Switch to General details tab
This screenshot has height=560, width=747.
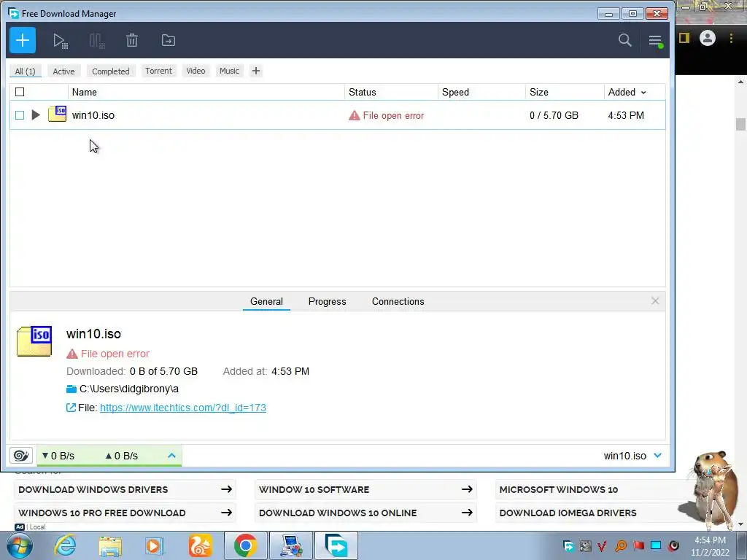pyautogui.click(x=266, y=301)
